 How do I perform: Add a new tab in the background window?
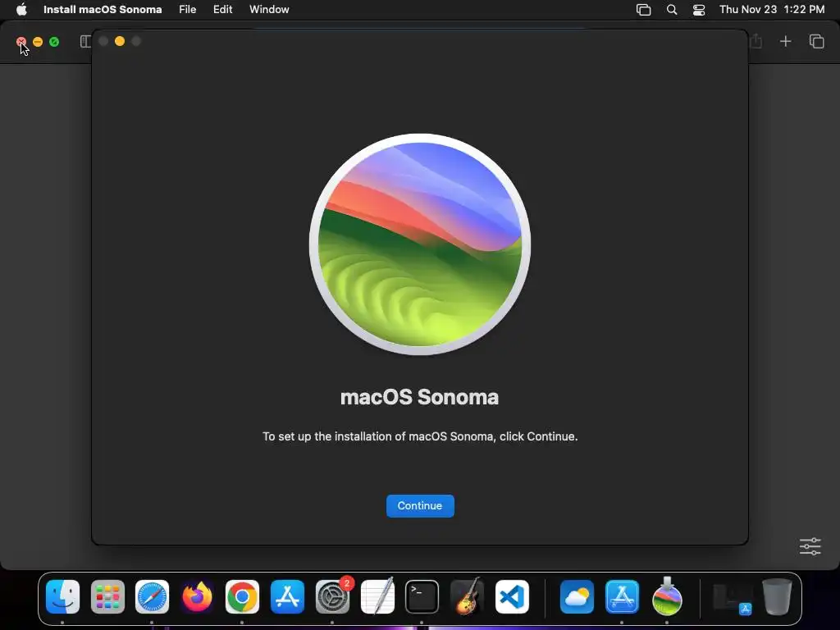tap(785, 41)
